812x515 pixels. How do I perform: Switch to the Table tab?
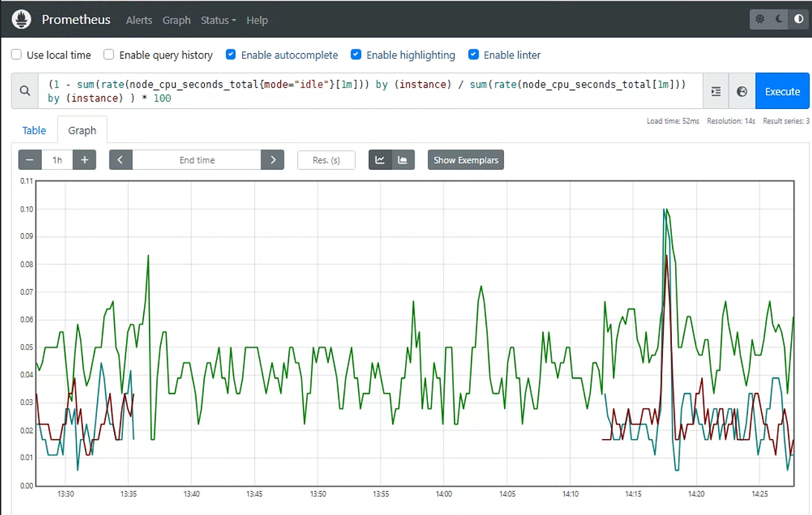click(x=34, y=130)
